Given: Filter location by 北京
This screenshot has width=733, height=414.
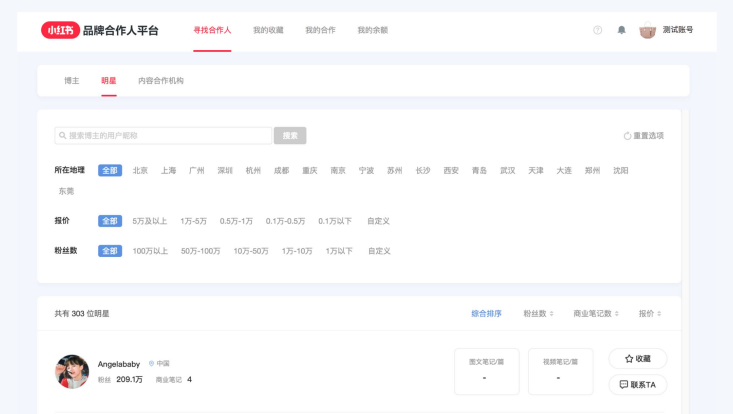Looking at the screenshot, I should tap(140, 171).
